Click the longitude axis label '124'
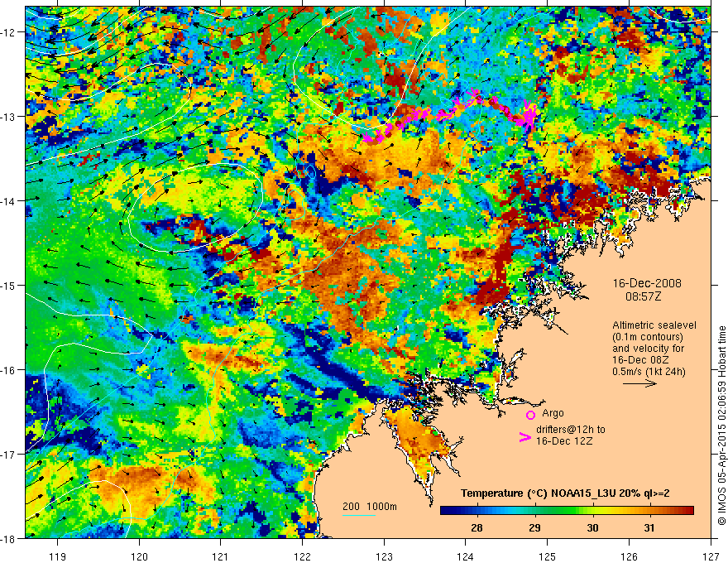728x563 pixels. coord(466,556)
